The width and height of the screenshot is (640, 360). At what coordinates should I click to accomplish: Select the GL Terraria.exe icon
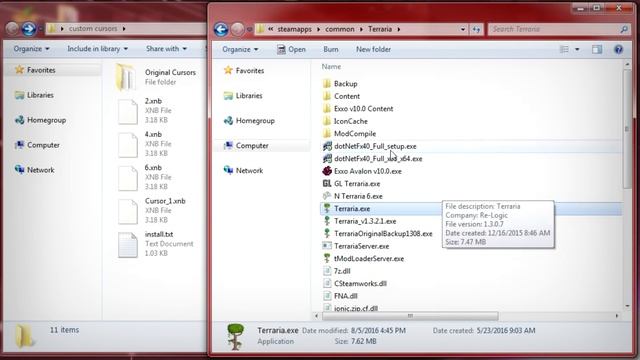[327, 184]
